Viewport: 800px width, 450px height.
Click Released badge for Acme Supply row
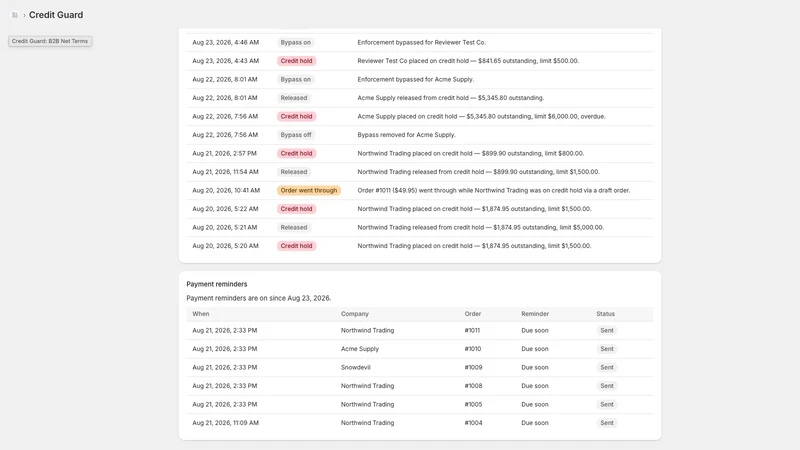pyautogui.click(x=294, y=98)
